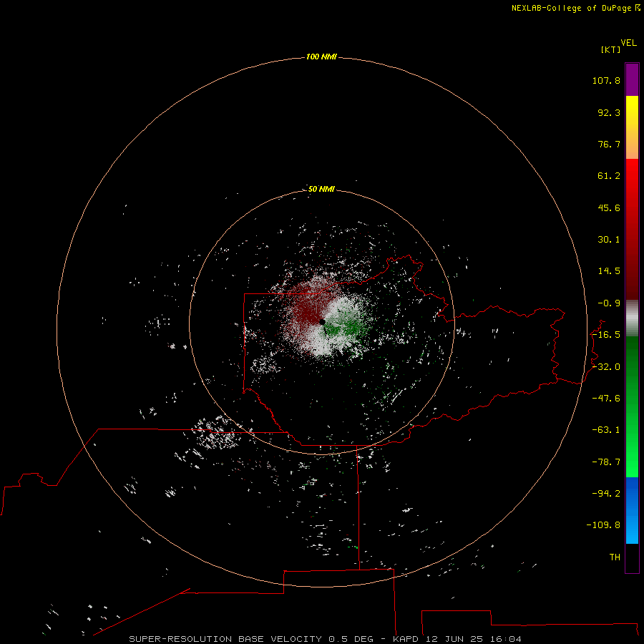644x644 pixels.
Task: Select the -47.6 scale label
Action: pos(606,399)
